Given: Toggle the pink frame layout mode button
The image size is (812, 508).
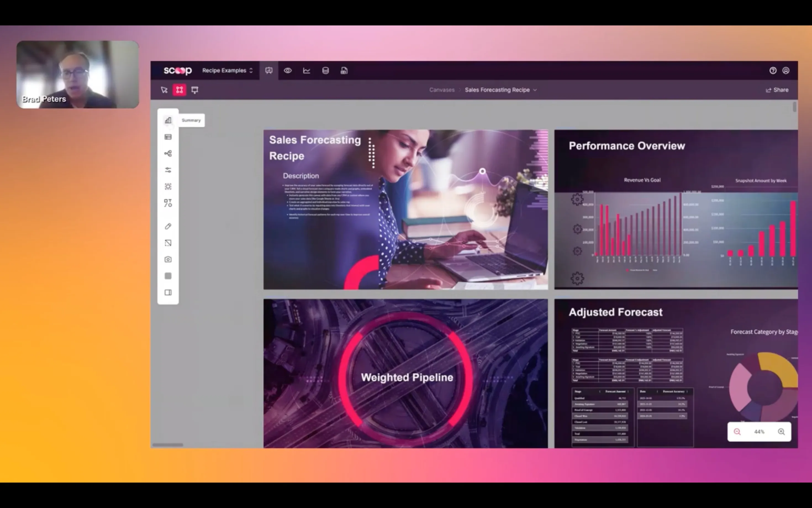Looking at the screenshot, I should click(x=179, y=90).
